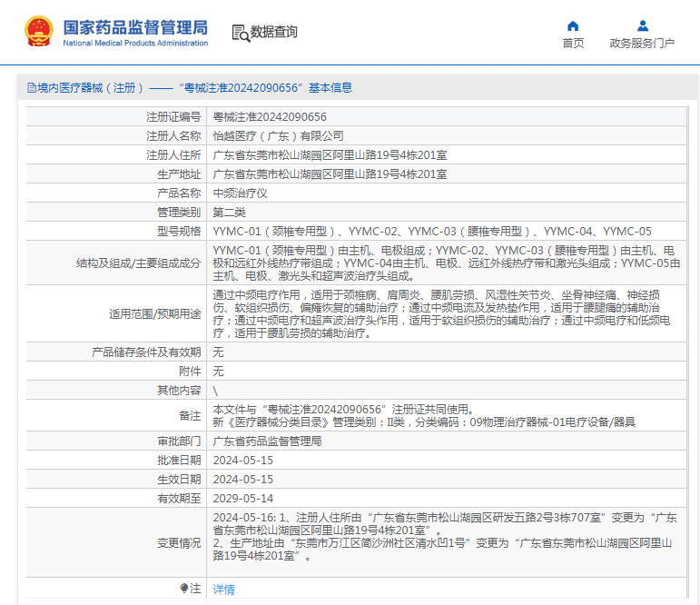Select backslash value in 其他内容 row
Image resolution: width=700 pixels, height=605 pixels.
click(215, 391)
